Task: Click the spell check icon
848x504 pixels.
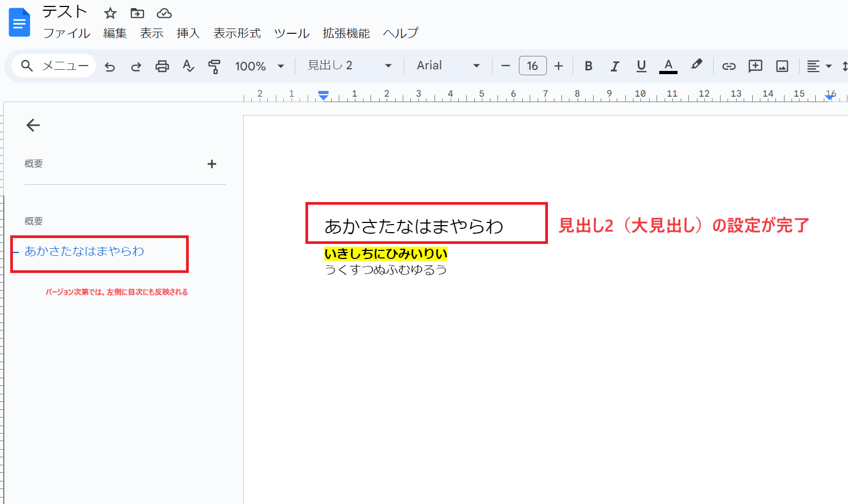Action: tap(188, 66)
